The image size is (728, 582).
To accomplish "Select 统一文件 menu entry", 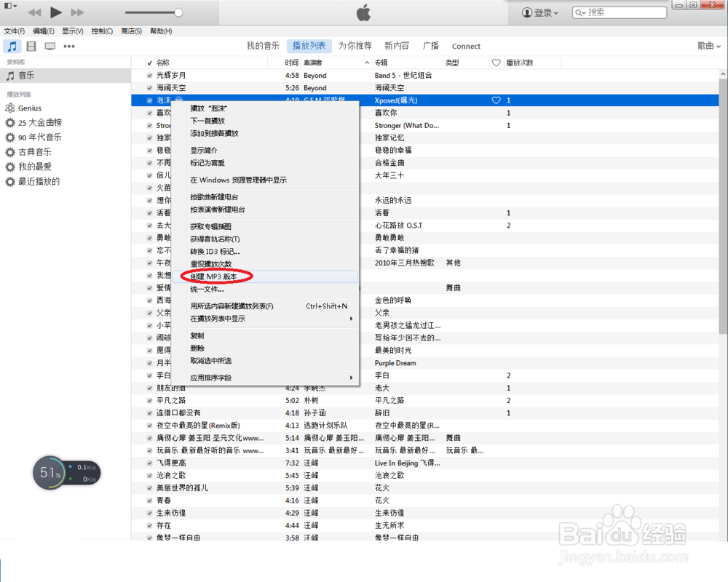I will click(265, 289).
